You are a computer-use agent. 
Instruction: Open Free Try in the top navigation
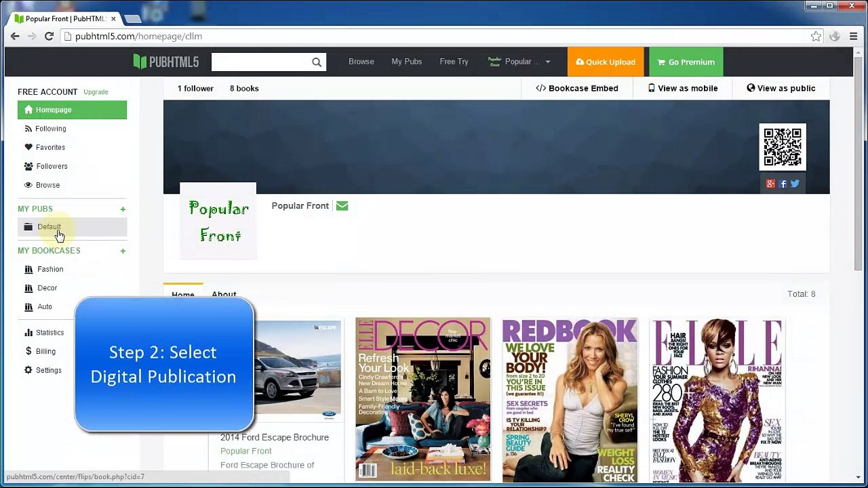click(454, 62)
